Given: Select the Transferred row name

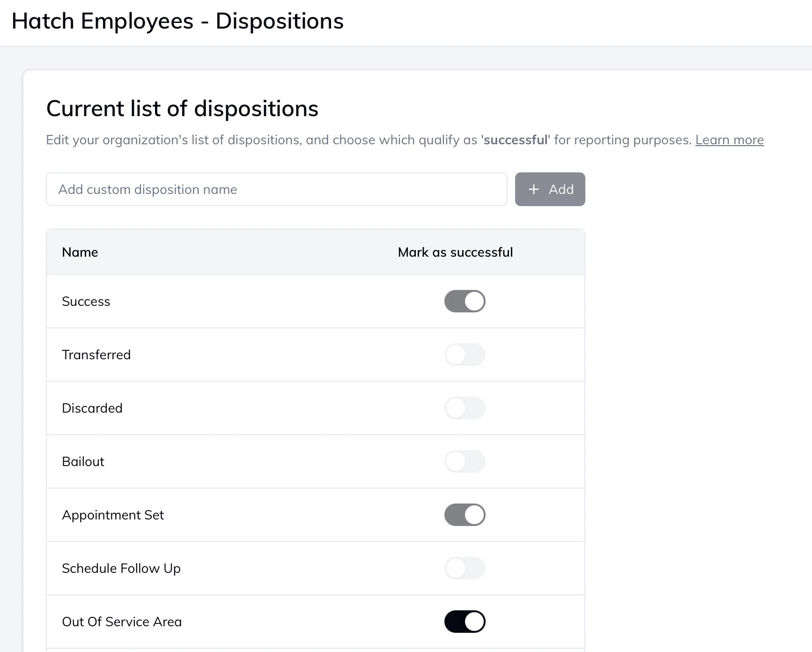Looking at the screenshot, I should click(x=96, y=355).
